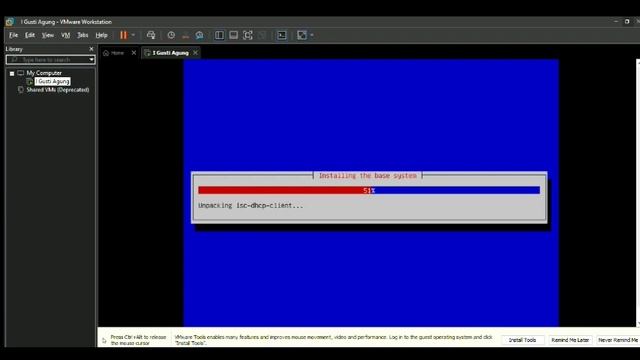Click the library search input field

tap(47, 60)
